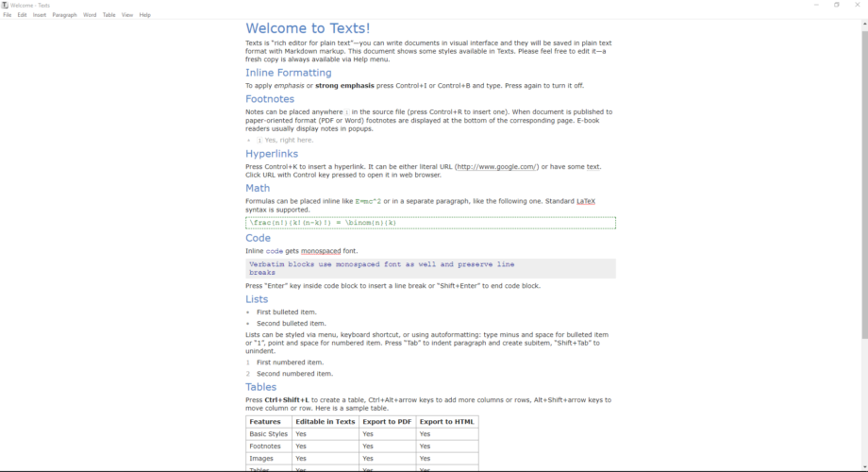Click the 'Images' table cell
This screenshot has width=868, height=472.
click(x=269, y=459)
